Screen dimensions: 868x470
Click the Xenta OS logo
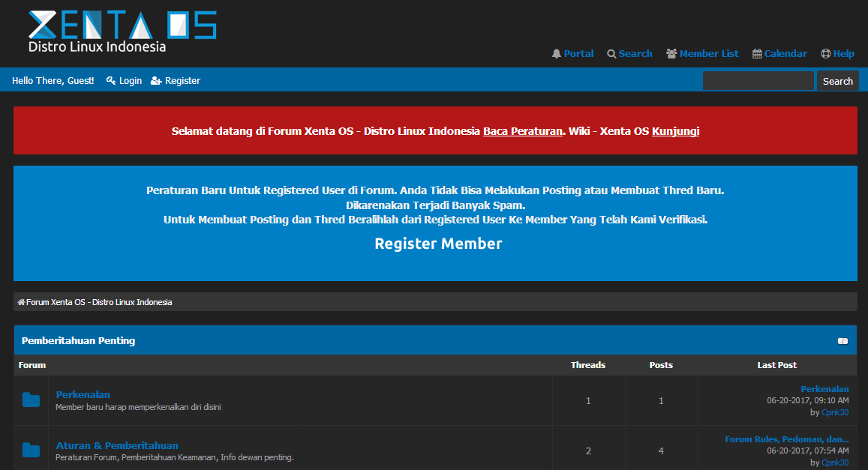[x=122, y=31]
